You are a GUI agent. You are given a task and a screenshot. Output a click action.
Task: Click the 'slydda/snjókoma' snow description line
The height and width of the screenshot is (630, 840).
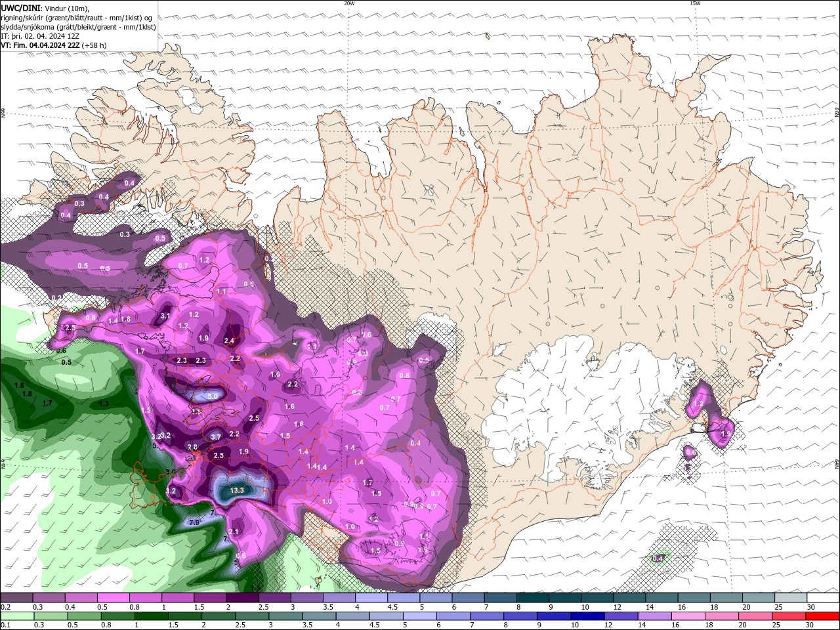78,27
